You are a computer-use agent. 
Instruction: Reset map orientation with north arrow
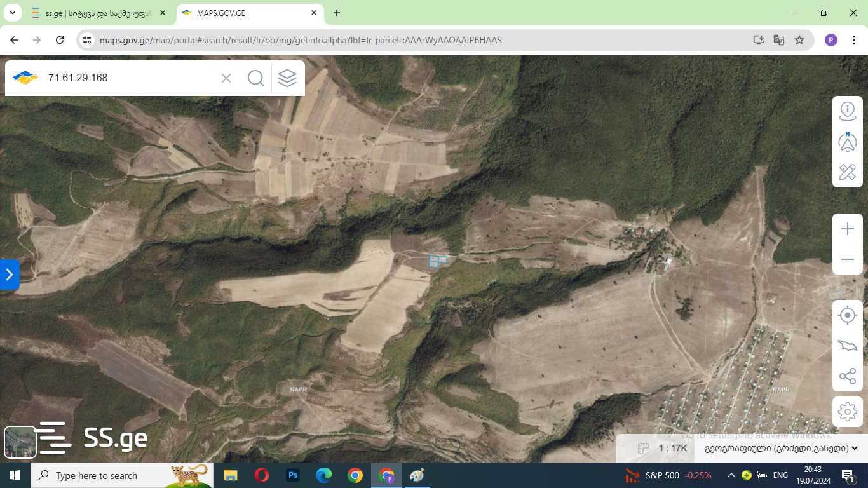(x=847, y=142)
